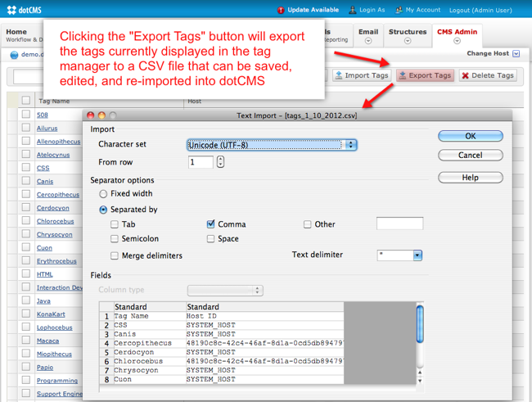The height and width of the screenshot is (402, 532).
Task: Click the red X Delete Tags icon
Action: (x=466, y=75)
